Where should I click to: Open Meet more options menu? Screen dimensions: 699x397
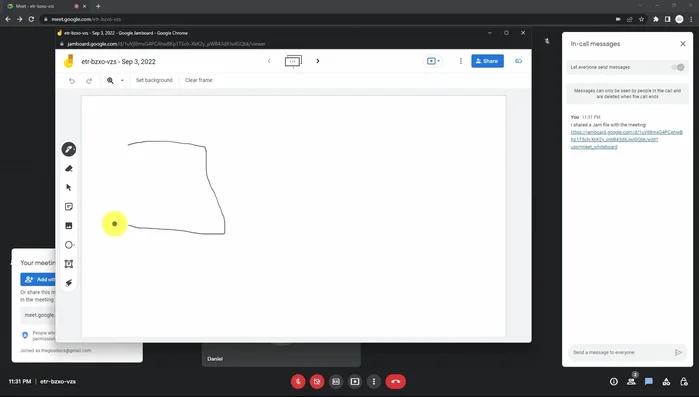point(374,381)
